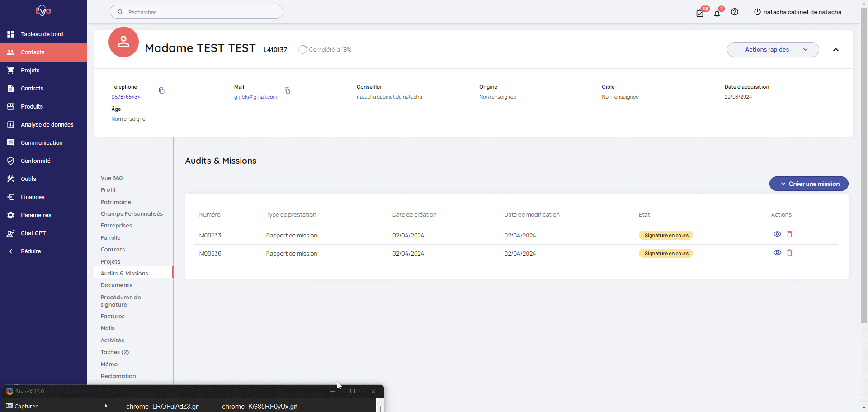
Task: Call phone number 0678765434 link
Action: (x=126, y=97)
